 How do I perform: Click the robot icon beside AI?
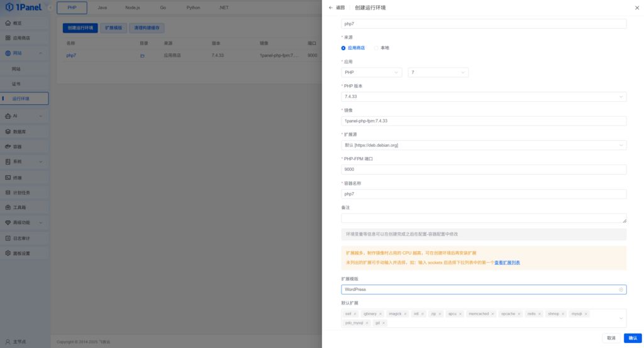[8, 116]
